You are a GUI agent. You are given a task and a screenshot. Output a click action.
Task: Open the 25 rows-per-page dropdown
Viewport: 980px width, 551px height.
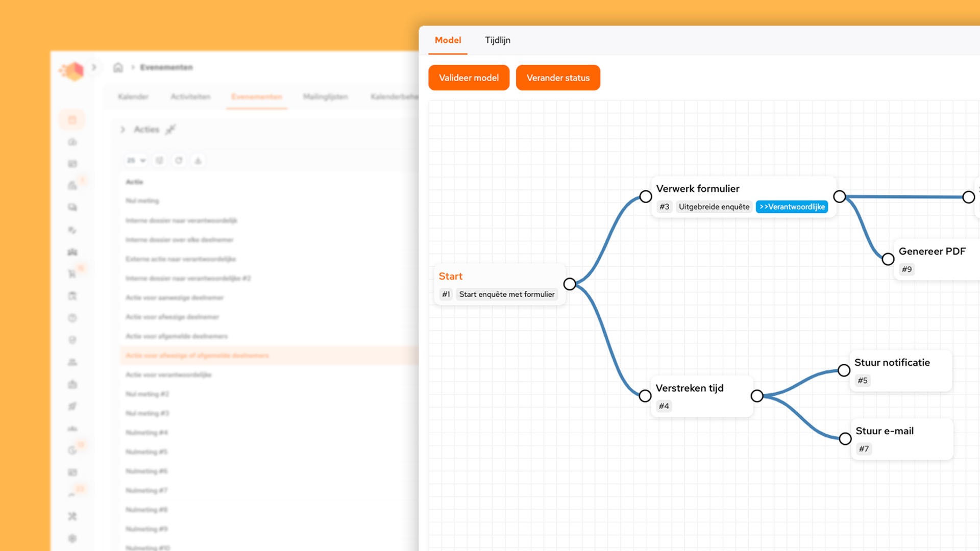tap(136, 161)
